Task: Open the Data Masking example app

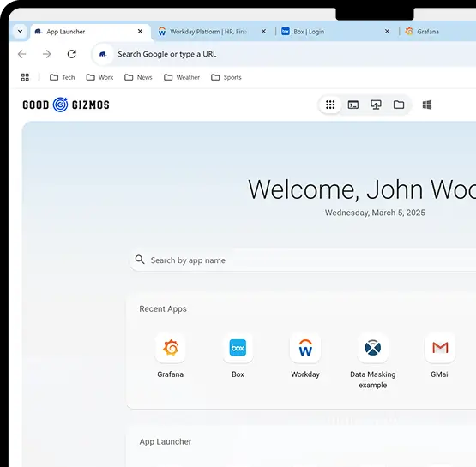Action: tap(373, 348)
